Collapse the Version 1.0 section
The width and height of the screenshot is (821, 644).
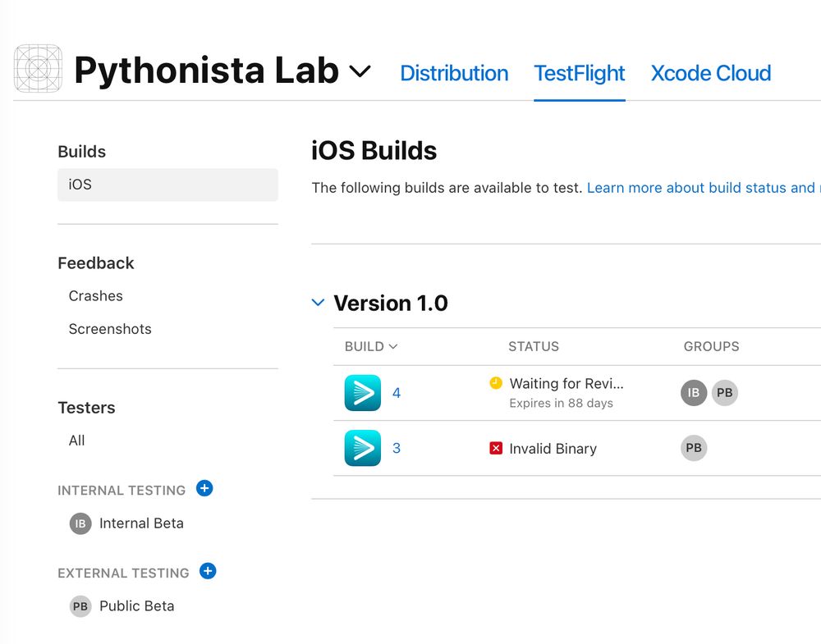pyautogui.click(x=318, y=303)
